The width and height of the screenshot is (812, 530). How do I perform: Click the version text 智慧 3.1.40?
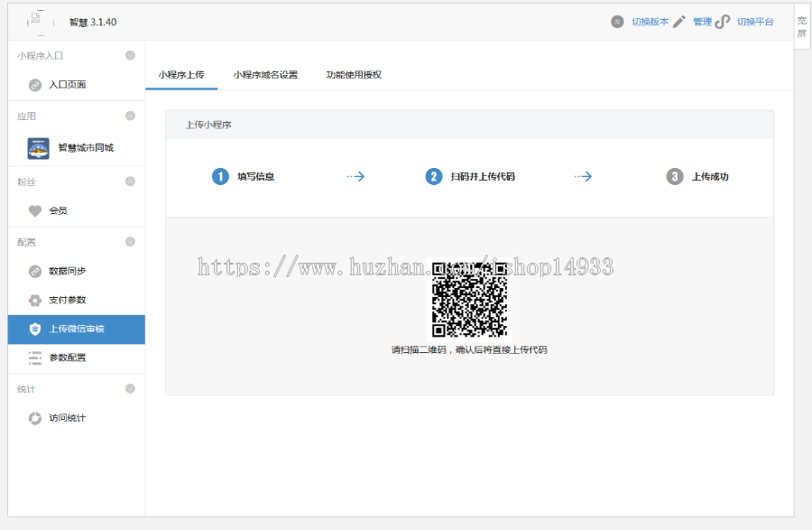coord(93,23)
